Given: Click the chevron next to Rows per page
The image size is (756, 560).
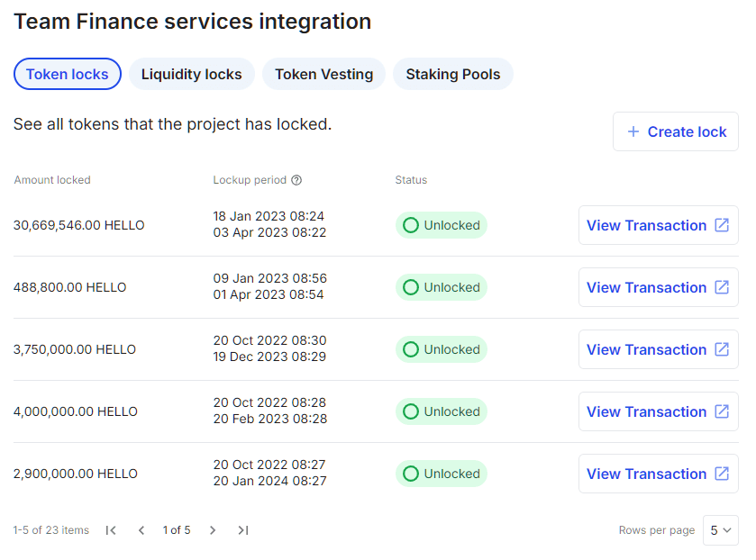Looking at the screenshot, I should coord(729,530).
